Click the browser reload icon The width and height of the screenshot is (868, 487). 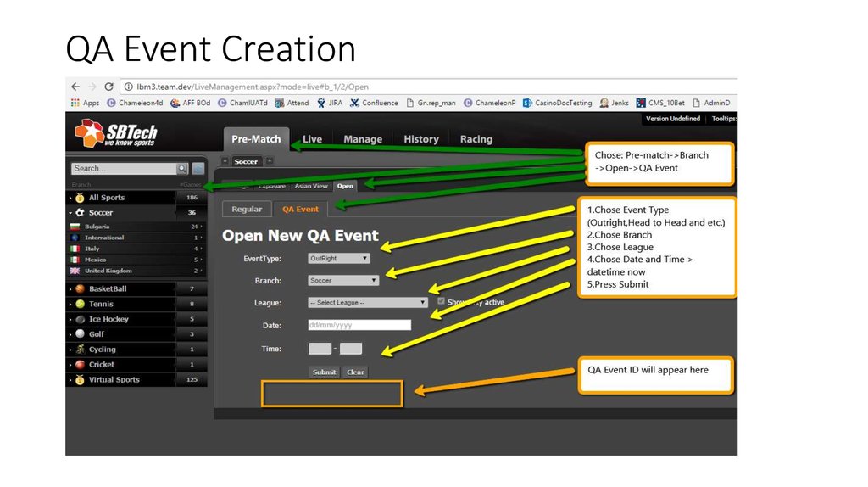click(108, 87)
